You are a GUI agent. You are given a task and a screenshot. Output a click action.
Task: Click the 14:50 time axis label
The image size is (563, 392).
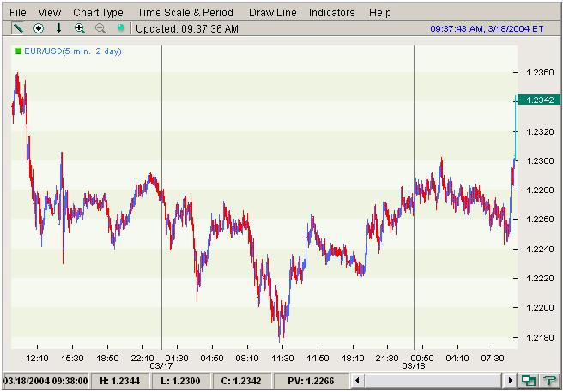(318, 359)
